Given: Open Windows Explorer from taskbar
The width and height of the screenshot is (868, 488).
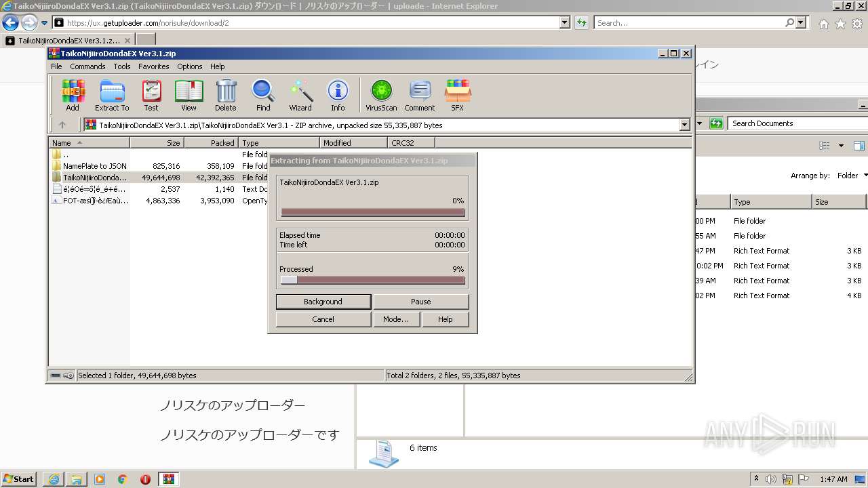Looking at the screenshot, I should (x=77, y=479).
